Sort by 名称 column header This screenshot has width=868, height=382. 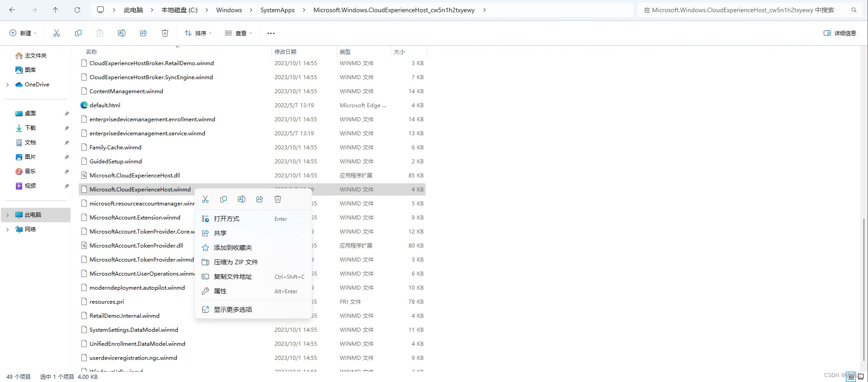pos(91,52)
